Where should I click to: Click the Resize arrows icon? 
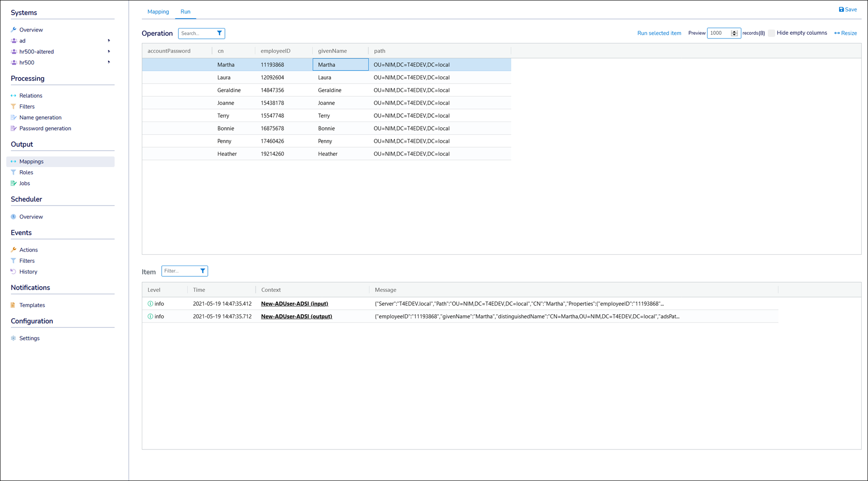pyautogui.click(x=837, y=33)
